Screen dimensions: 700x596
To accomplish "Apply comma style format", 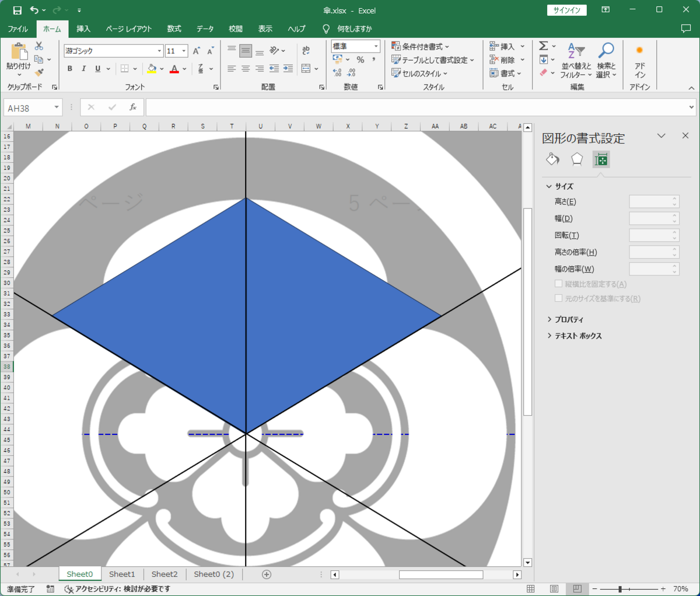I will coord(374,60).
